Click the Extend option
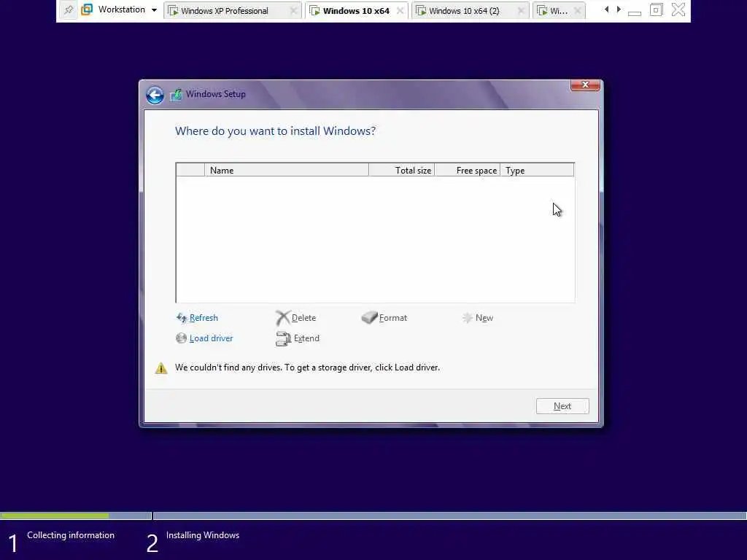747x560 pixels. click(x=306, y=338)
